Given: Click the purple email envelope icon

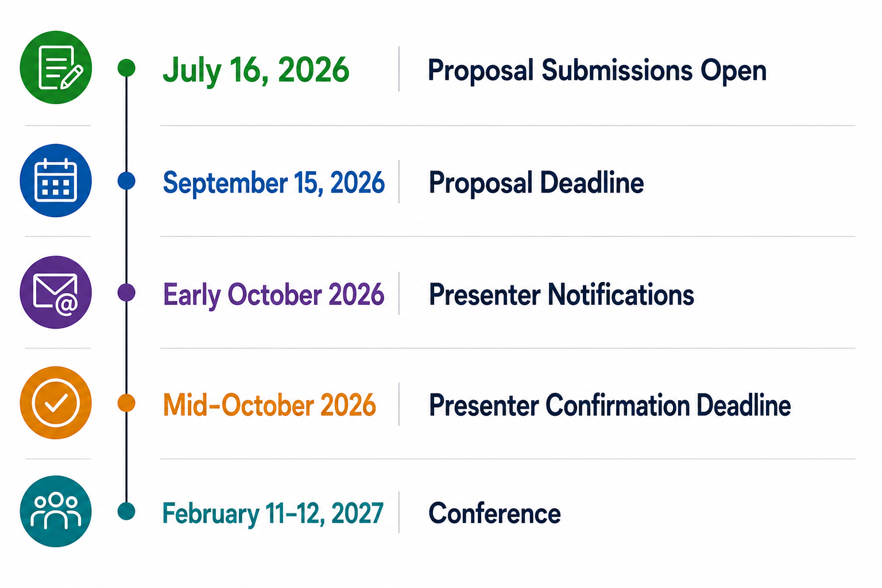Looking at the screenshot, I should (56, 292).
